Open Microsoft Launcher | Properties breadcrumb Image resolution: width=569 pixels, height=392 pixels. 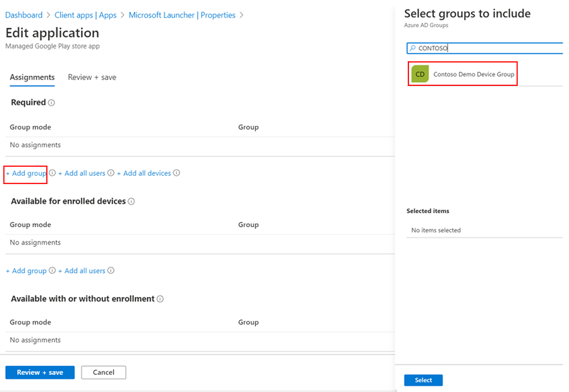click(x=182, y=15)
